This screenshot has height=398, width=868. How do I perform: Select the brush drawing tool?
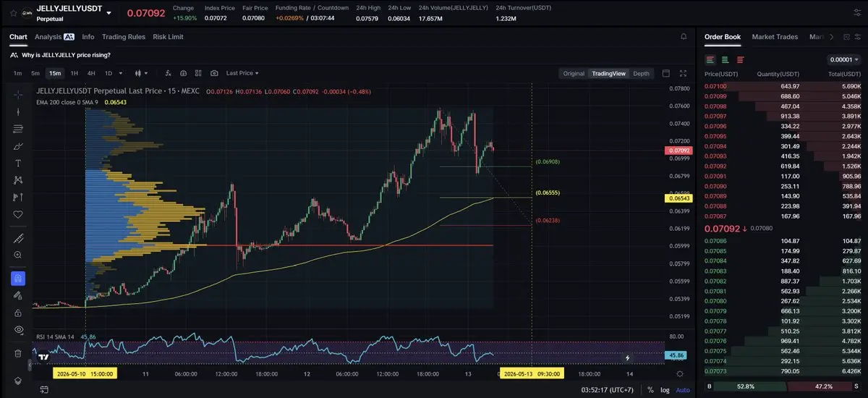click(18, 146)
